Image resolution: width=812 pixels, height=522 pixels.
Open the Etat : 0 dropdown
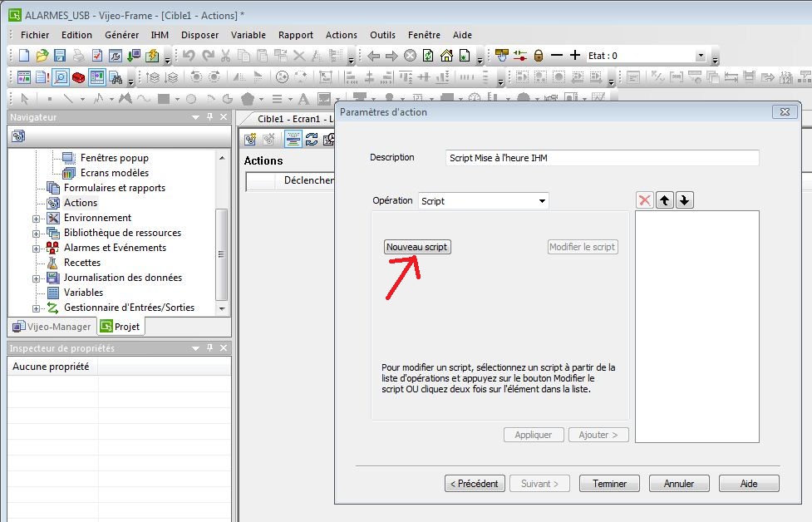pos(700,56)
